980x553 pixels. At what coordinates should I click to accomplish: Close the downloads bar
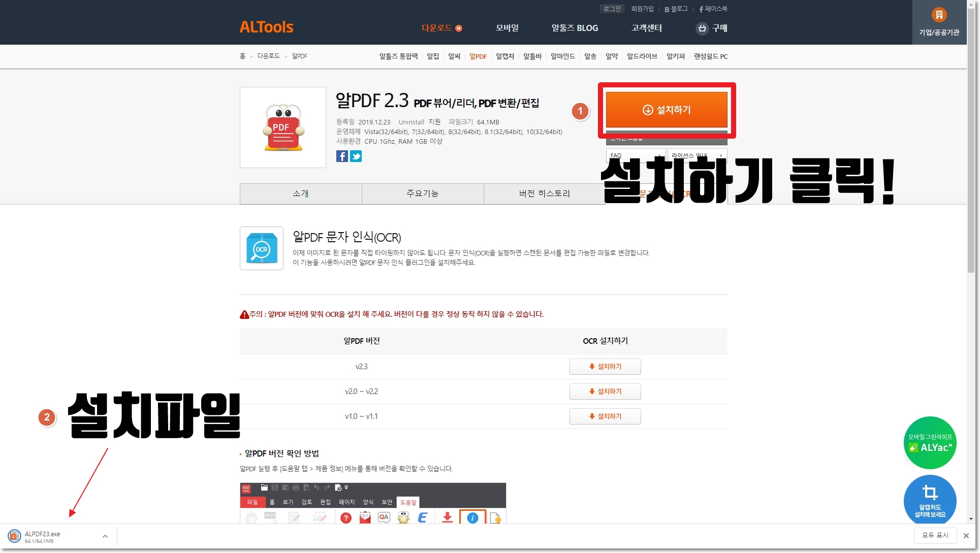click(x=966, y=536)
